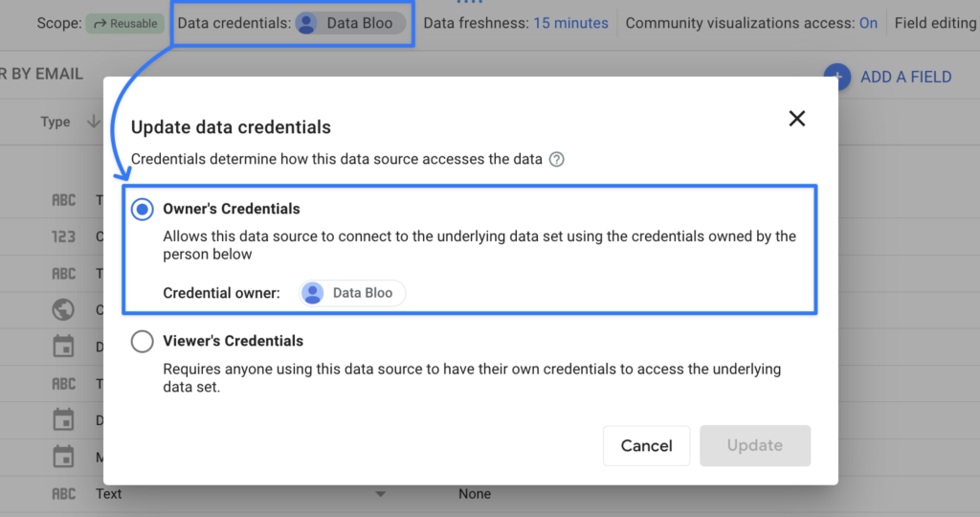
Task: Toggle Community visualizations access On link
Action: point(868,23)
